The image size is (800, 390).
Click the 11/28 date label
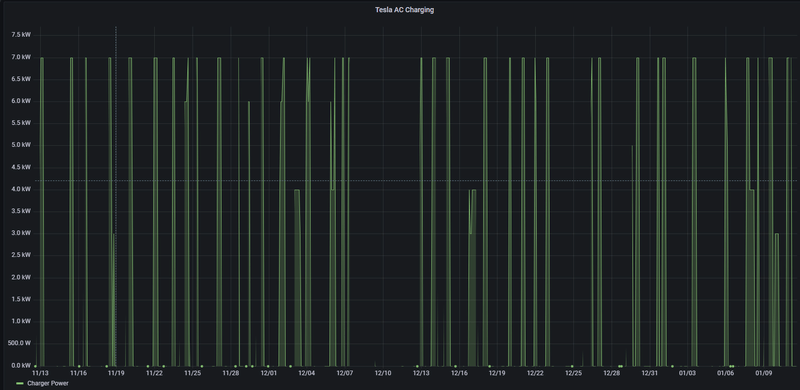(231, 373)
